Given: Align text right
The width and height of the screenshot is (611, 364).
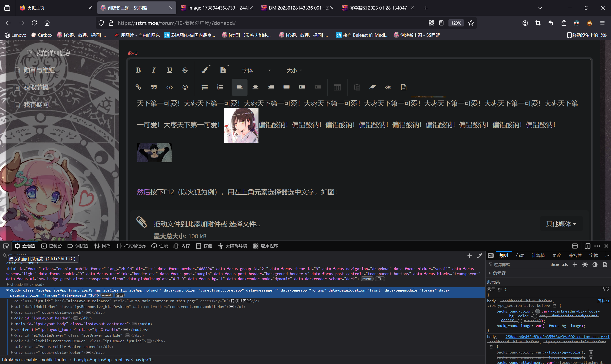Looking at the screenshot, I should pos(271,87).
